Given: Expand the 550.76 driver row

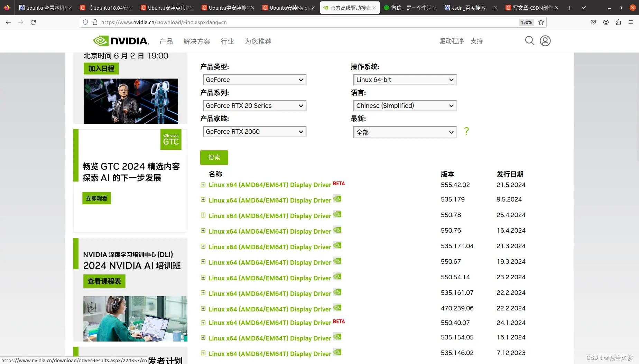Looking at the screenshot, I should tap(203, 231).
